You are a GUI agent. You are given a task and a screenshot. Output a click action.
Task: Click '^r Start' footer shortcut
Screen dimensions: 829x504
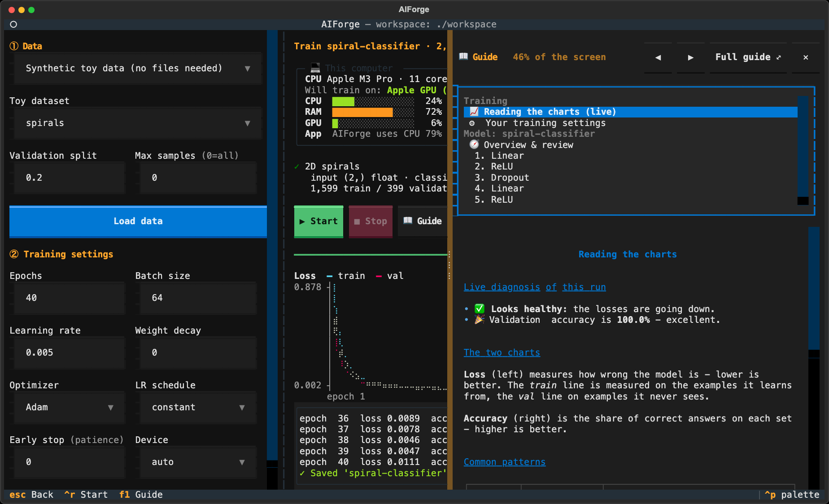click(86, 495)
